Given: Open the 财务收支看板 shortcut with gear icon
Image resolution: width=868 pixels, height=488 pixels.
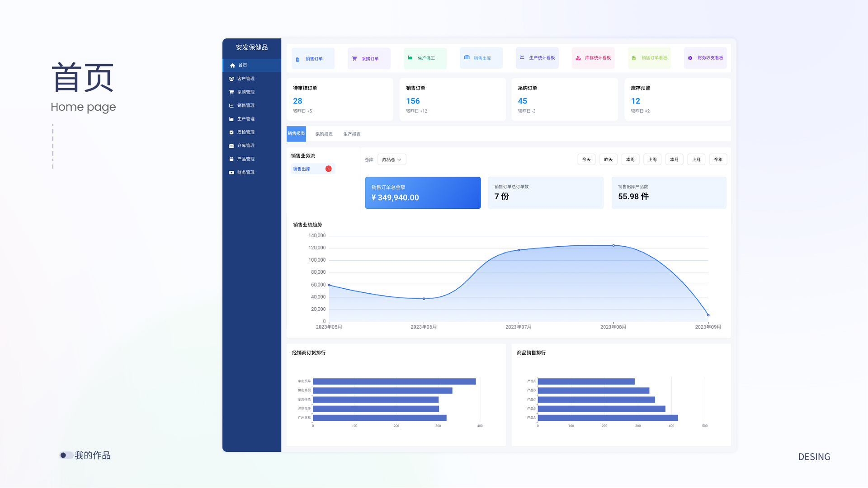Looking at the screenshot, I should click(x=705, y=58).
